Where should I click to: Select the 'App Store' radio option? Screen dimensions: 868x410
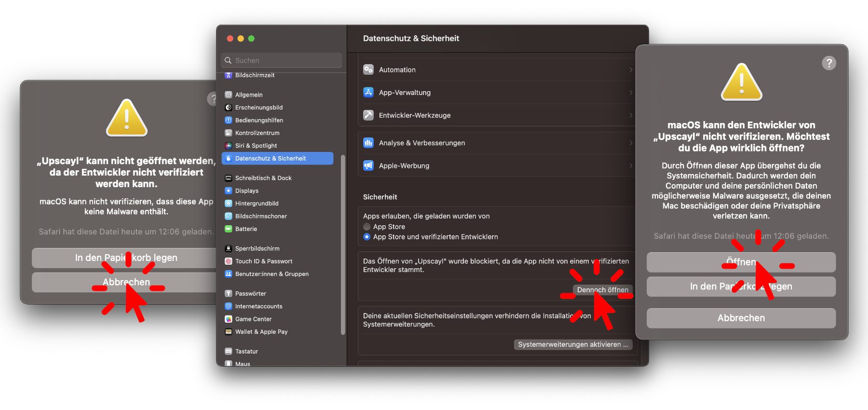click(367, 227)
